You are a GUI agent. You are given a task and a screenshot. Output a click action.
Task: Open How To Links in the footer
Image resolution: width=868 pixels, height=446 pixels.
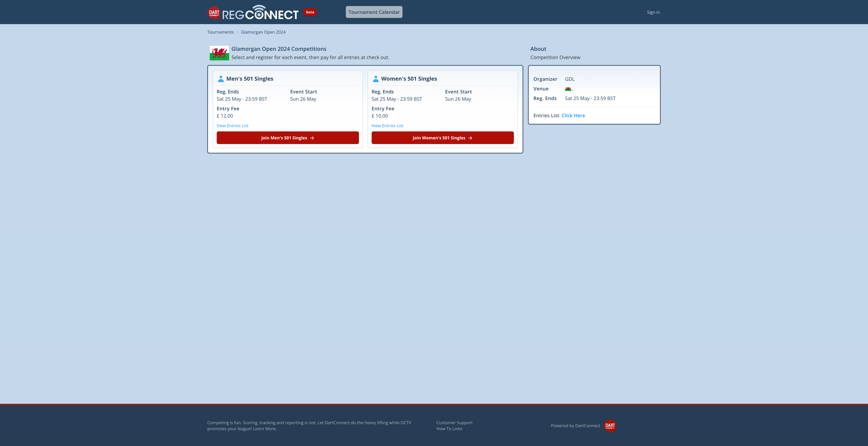[x=450, y=429]
